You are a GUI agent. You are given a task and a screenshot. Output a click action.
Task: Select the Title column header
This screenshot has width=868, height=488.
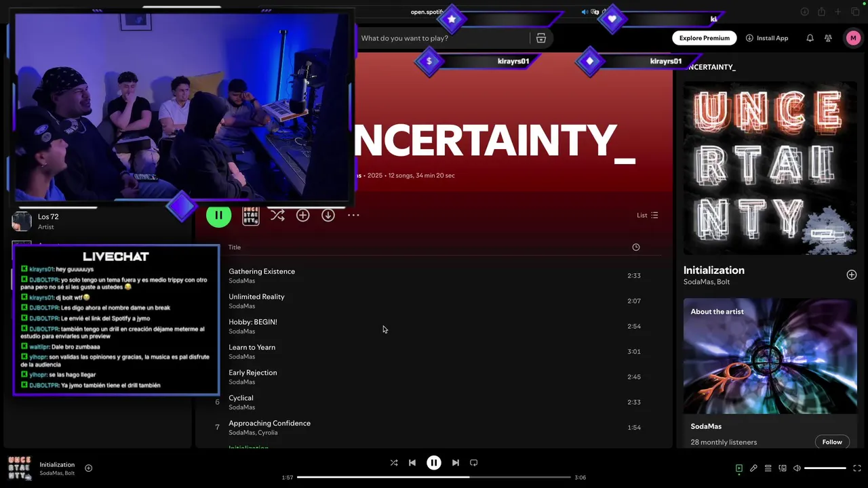235,247
